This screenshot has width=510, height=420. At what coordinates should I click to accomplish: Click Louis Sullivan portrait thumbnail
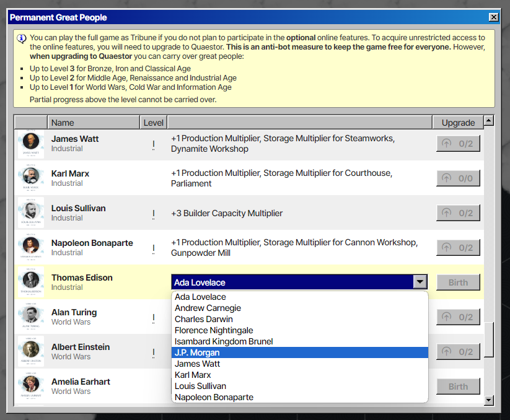31,213
